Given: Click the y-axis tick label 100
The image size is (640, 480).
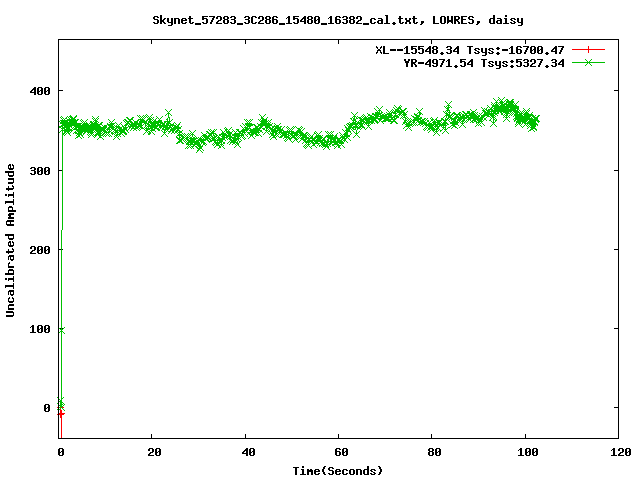Looking at the screenshot, I should [40, 329].
